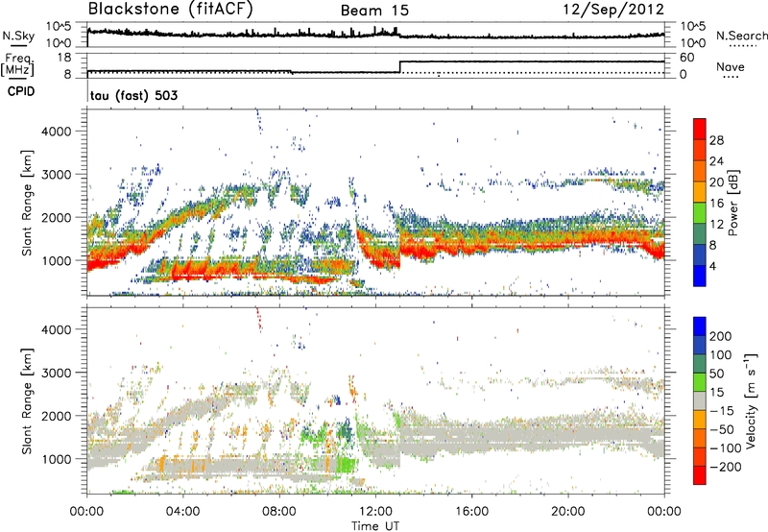Click the "24" tick on Power colorbar
Screen dimensions: 768x532
(716, 161)
